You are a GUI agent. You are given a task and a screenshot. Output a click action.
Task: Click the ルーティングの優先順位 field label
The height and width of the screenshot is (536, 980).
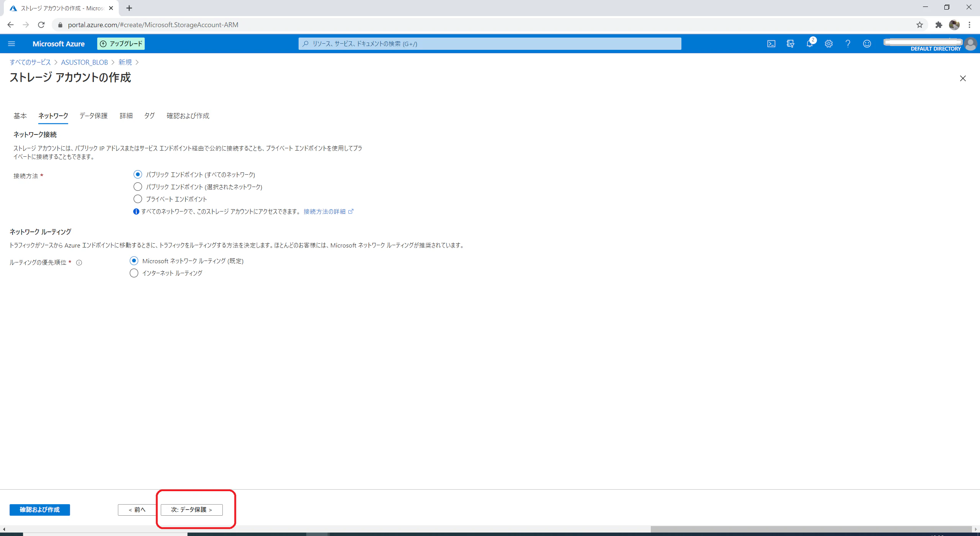38,263
